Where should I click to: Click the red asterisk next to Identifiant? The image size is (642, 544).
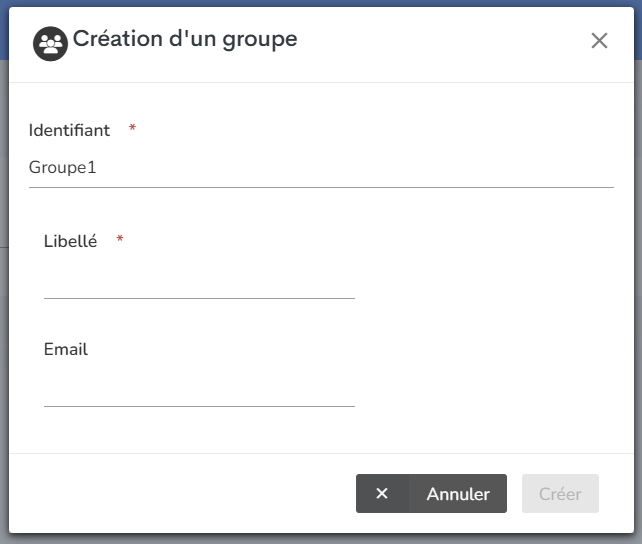tap(132, 130)
